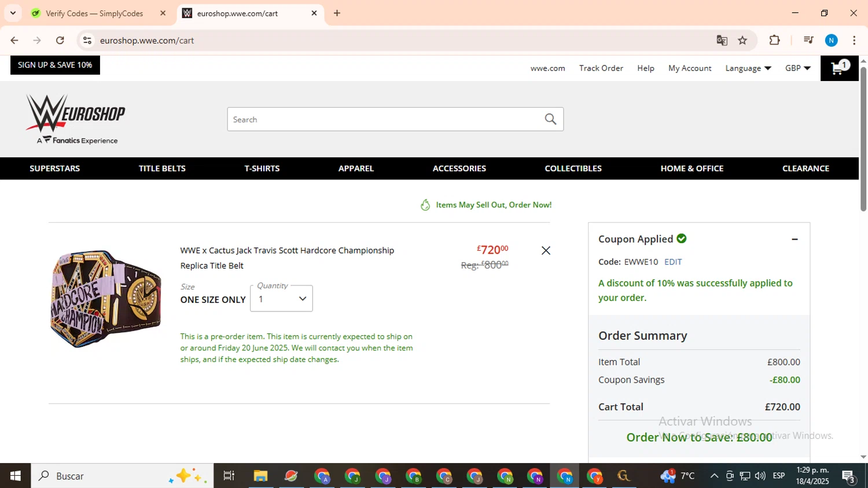Open the TITLE BELTS menu

[162, 168]
